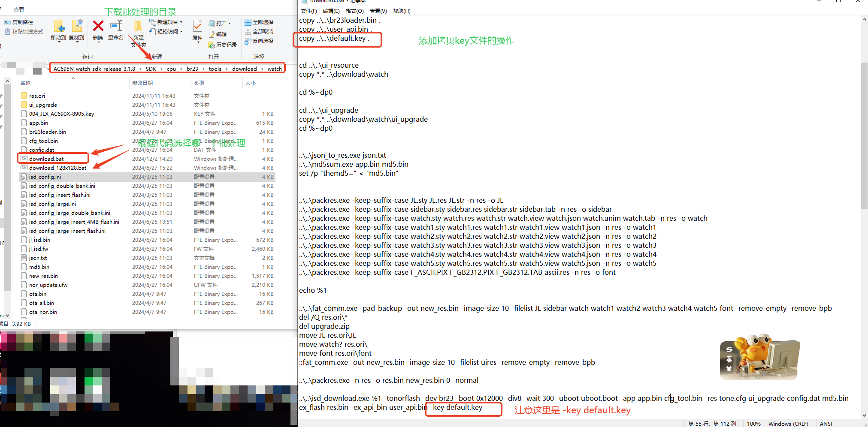Sort files by 修改日期 column header

(x=142, y=83)
